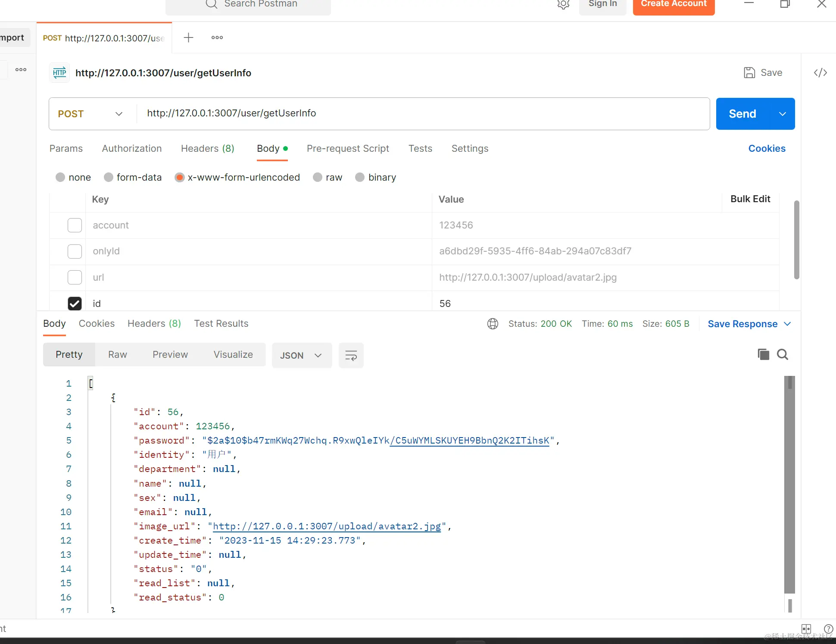Image resolution: width=836 pixels, height=644 pixels.
Task: Open the Send button dropdown arrow
Action: click(x=782, y=114)
